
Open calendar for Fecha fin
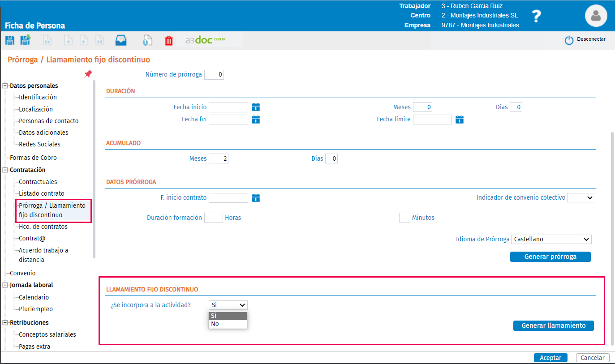[x=256, y=120]
